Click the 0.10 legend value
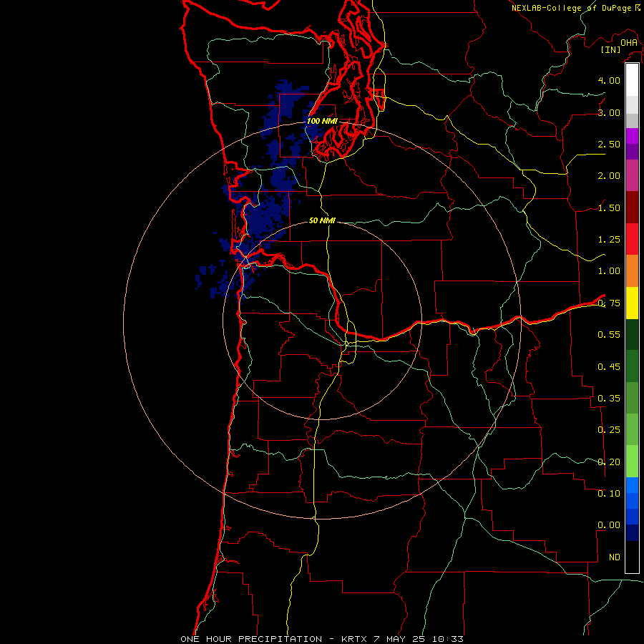This screenshot has width=644, height=644. 609,494
